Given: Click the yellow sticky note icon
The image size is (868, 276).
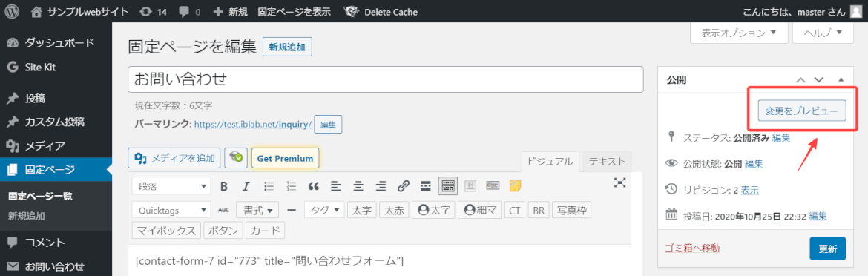Looking at the screenshot, I should [x=516, y=185].
